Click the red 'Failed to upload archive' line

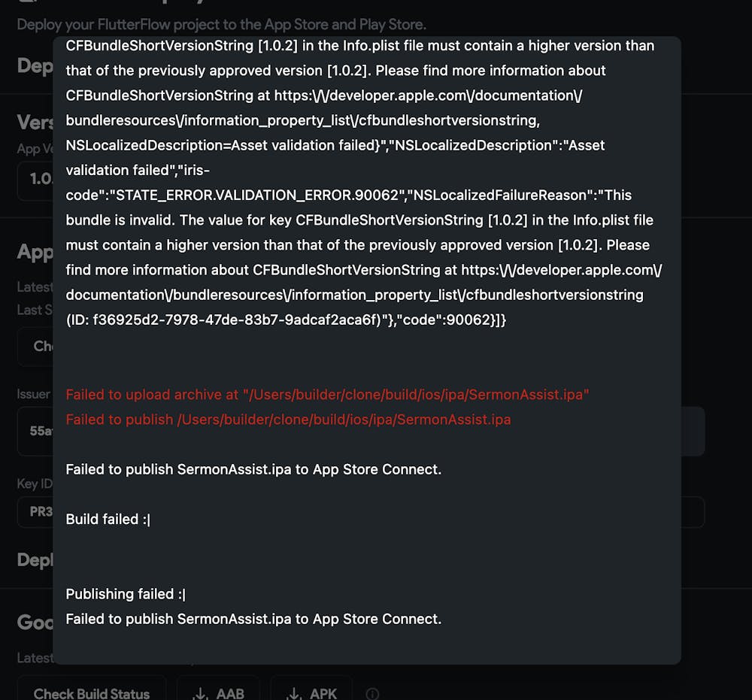[x=327, y=395]
